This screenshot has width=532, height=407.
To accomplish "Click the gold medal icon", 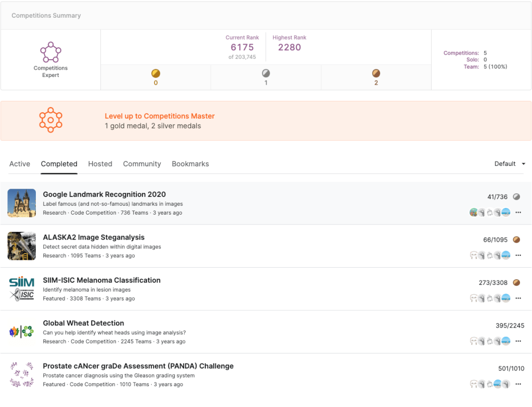I will [x=155, y=73].
